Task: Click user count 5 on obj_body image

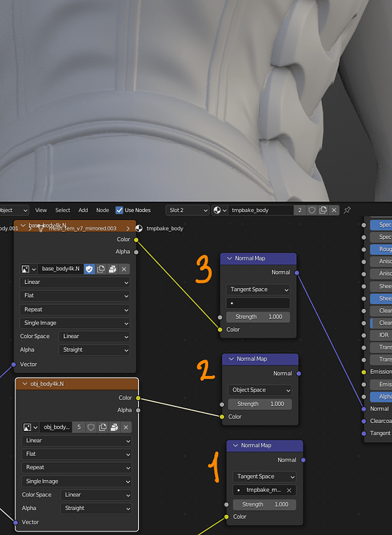Action: tap(78, 427)
